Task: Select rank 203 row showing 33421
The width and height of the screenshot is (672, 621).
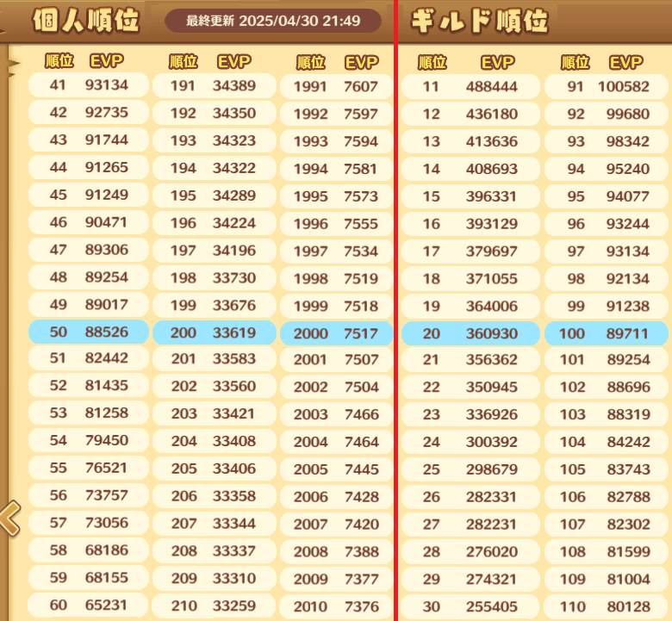Action: [215, 413]
